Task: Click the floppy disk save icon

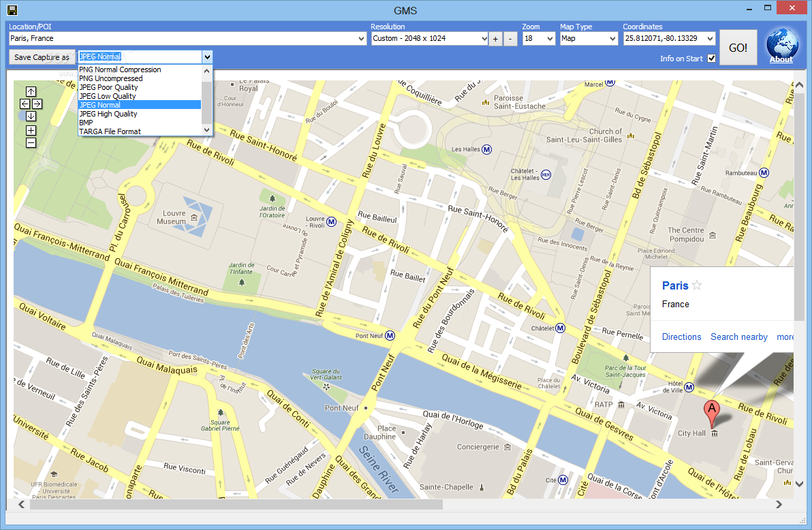Action: [x=12, y=10]
